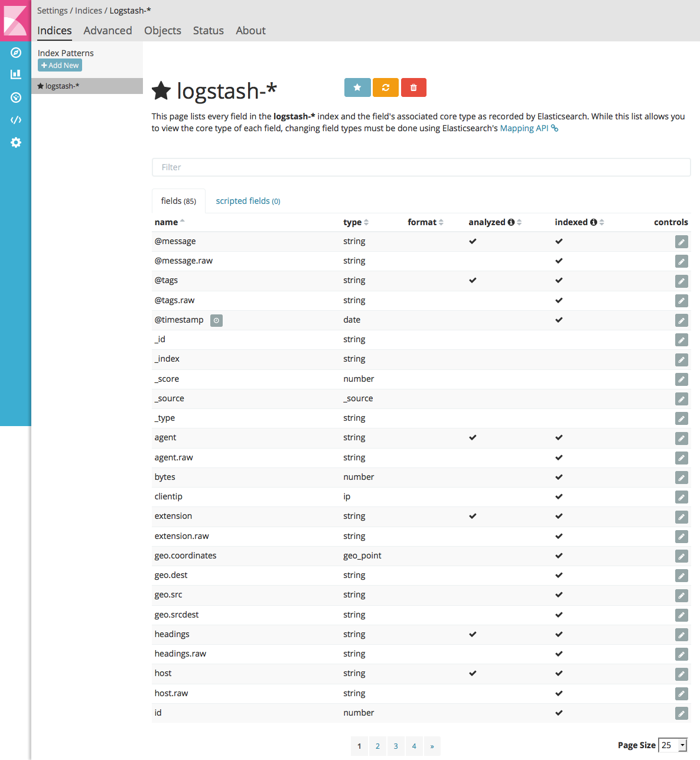Viewport: 700px width, 760px height.
Task: Edit the id field
Action: point(682,713)
